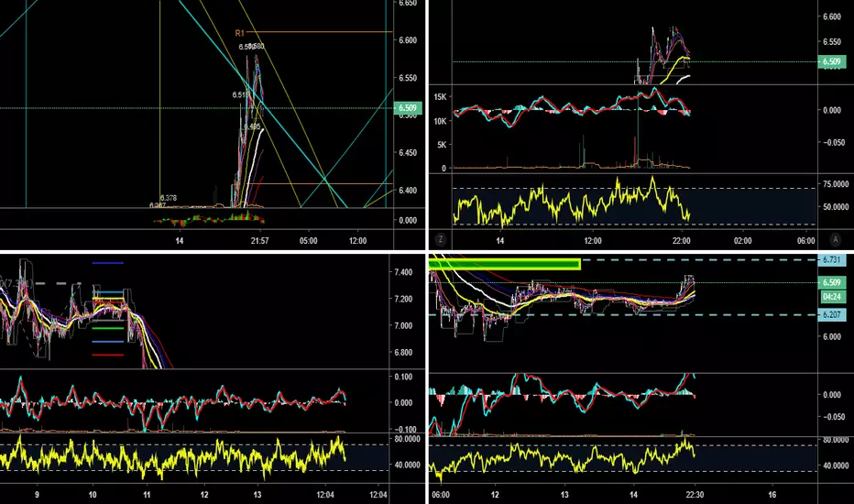The width and height of the screenshot is (854, 504).
Task: Click the 11 date label on the bottom-left chart
Action: pos(147,495)
